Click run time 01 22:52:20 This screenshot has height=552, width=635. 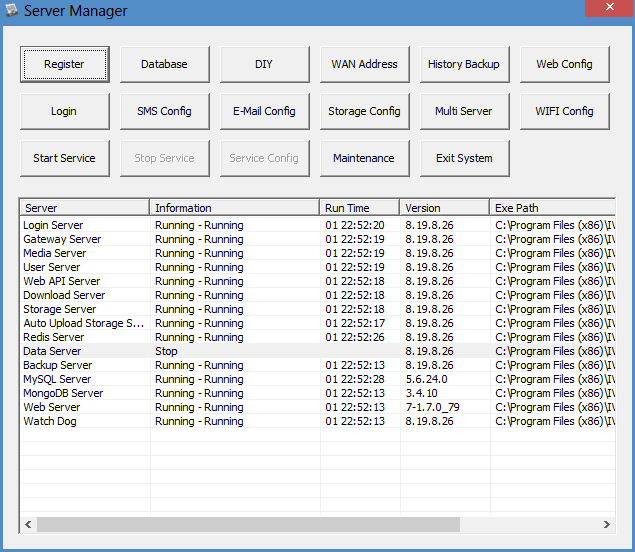pos(355,225)
